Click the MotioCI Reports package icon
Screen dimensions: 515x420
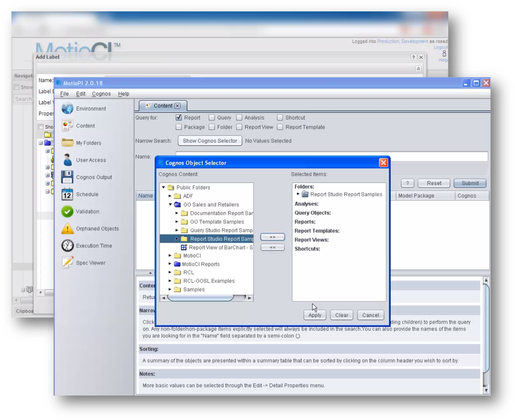click(x=177, y=264)
